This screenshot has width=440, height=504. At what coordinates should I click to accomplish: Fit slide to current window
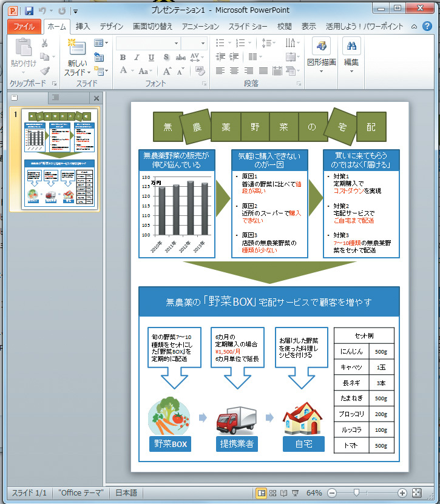click(x=416, y=493)
